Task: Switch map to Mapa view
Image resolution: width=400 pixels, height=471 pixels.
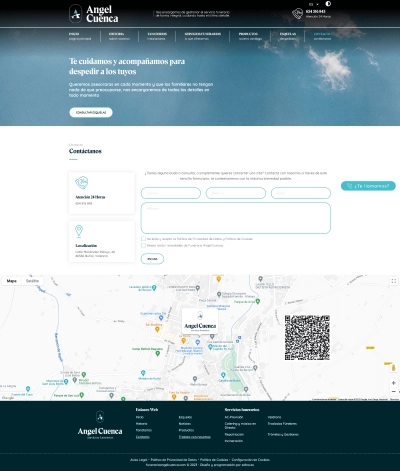Action: click(12, 281)
